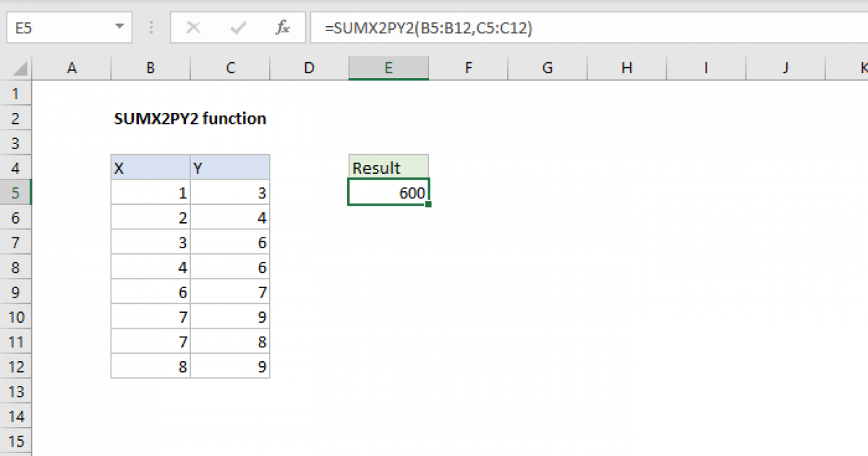The width and height of the screenshot is (868, 456).
Task: Click the Enter (checkmark) icon beside formula bar
Action: click(237, 28)
